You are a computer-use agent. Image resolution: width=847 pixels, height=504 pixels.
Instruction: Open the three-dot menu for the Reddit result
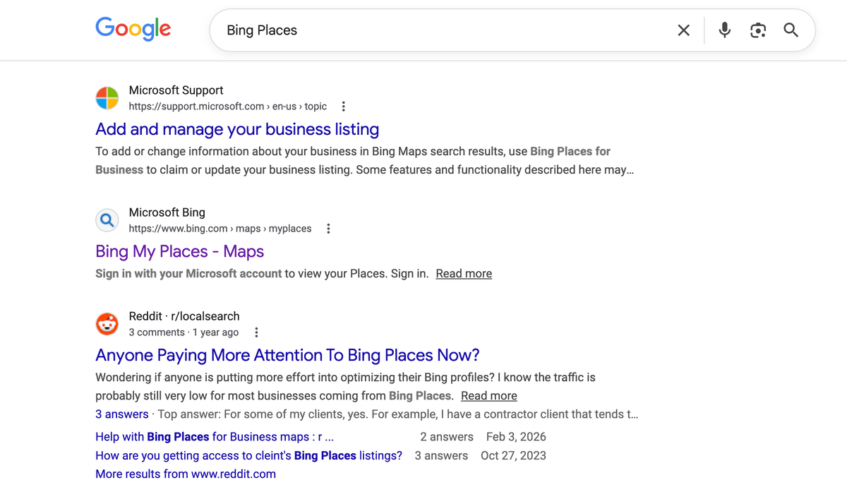click(256, 332)
